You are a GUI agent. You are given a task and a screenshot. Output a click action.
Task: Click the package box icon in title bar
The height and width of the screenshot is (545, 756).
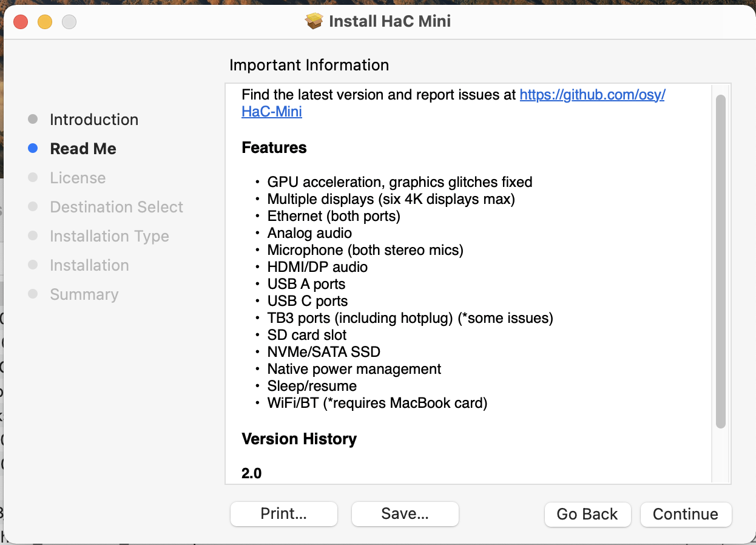point(314,22)
